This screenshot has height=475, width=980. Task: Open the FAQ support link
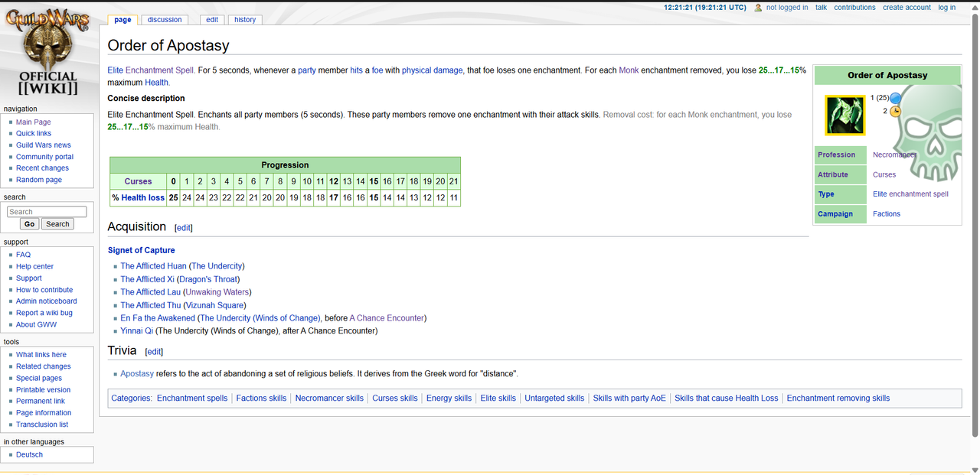23,255
